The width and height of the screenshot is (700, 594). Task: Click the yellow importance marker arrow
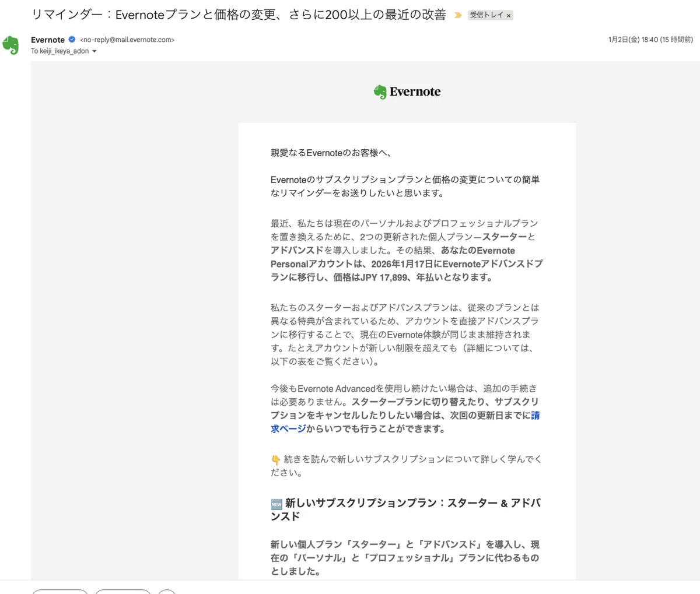[458, 15]
